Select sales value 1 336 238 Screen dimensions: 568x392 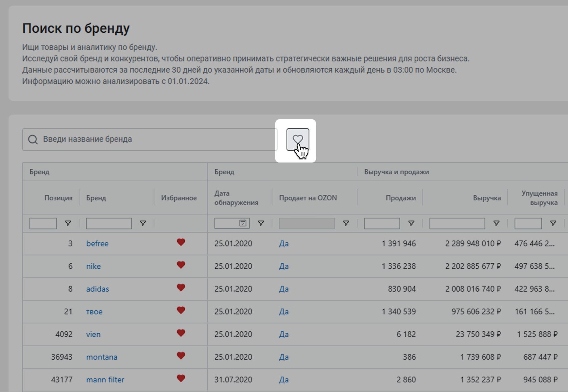point(399,266)
